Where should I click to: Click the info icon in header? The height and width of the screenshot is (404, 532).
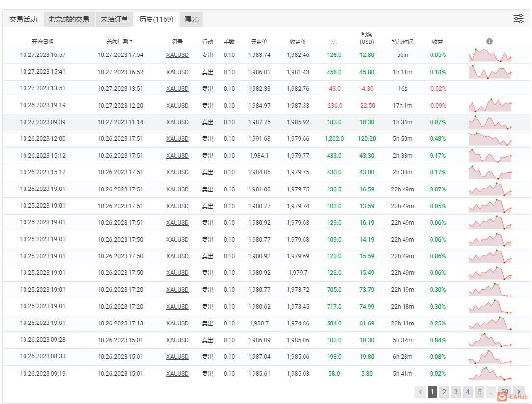point(489,41)
